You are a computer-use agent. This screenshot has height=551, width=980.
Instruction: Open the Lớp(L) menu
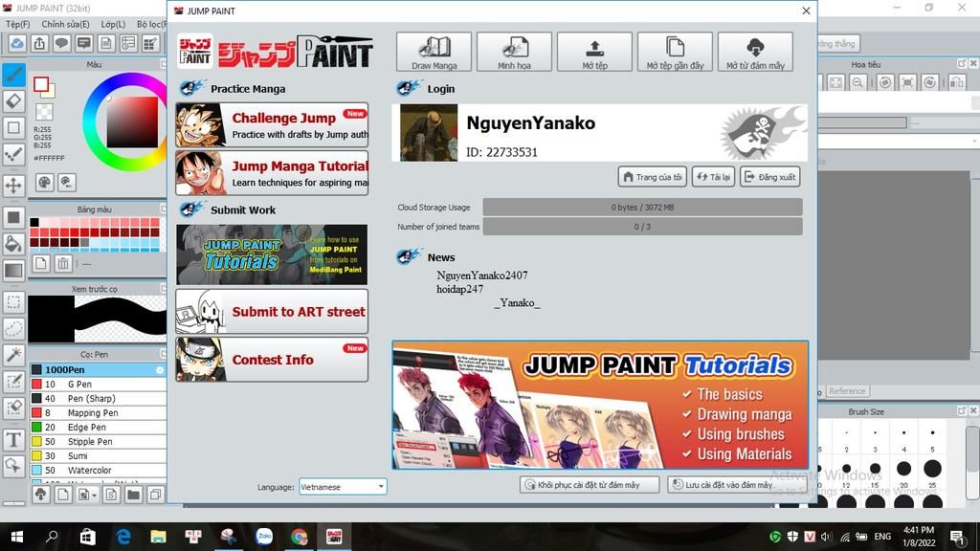tap(113, 24)
